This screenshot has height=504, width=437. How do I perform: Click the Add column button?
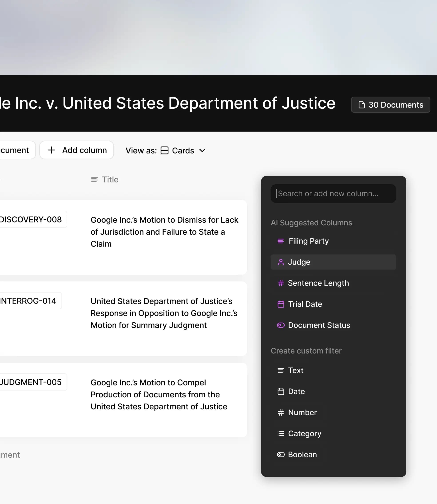click(77, 150)
